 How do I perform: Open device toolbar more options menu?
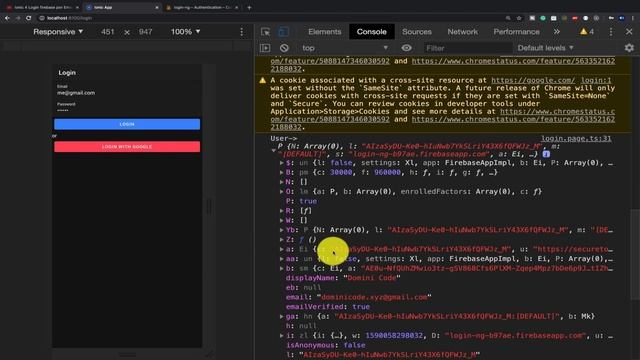click(x=242, y=32)
